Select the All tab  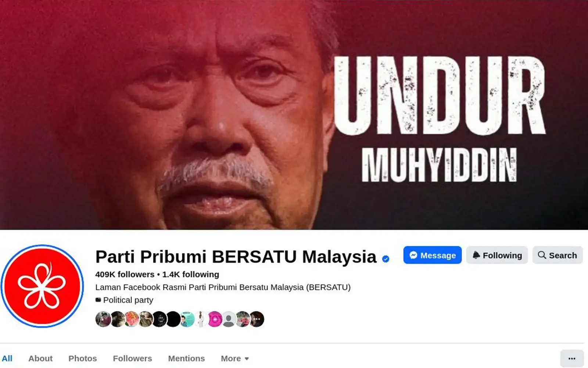tap(7, 358)
